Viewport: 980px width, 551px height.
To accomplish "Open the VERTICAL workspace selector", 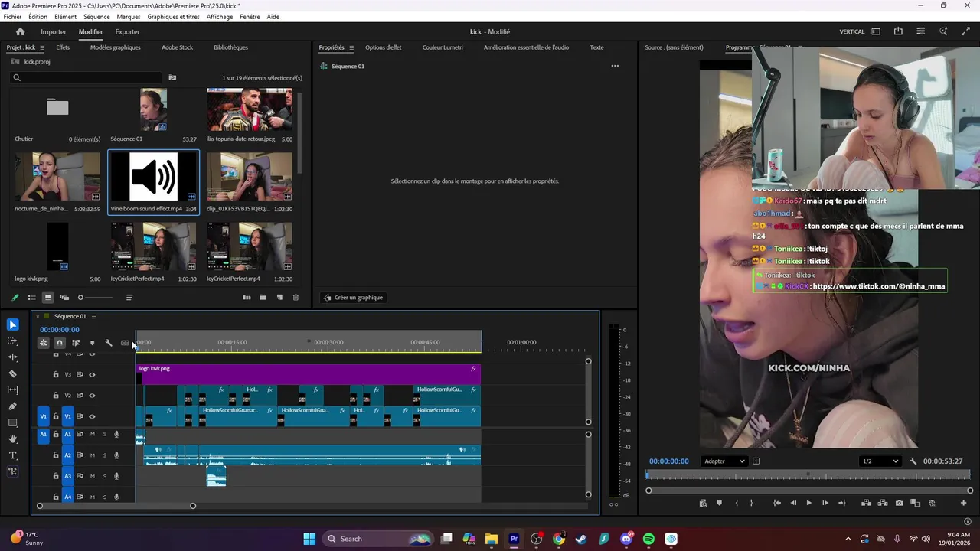I will (851, 31).
